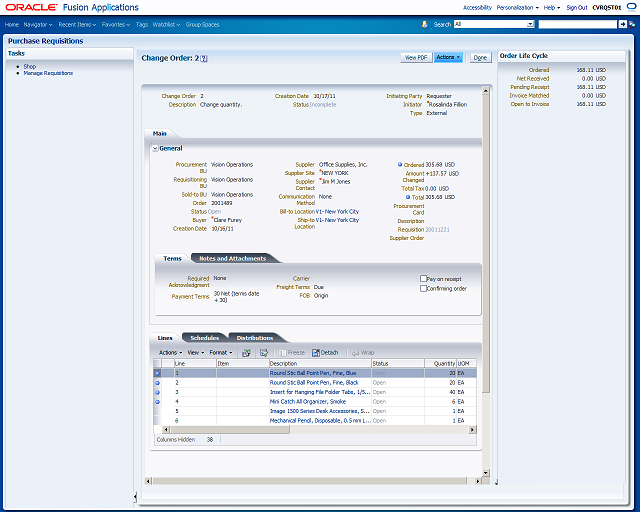Image resolution: width=640 pixels, height=512 pixels.
Task: Click the bottom horizontal scrollbar of main pane
Action: [309, 481]
